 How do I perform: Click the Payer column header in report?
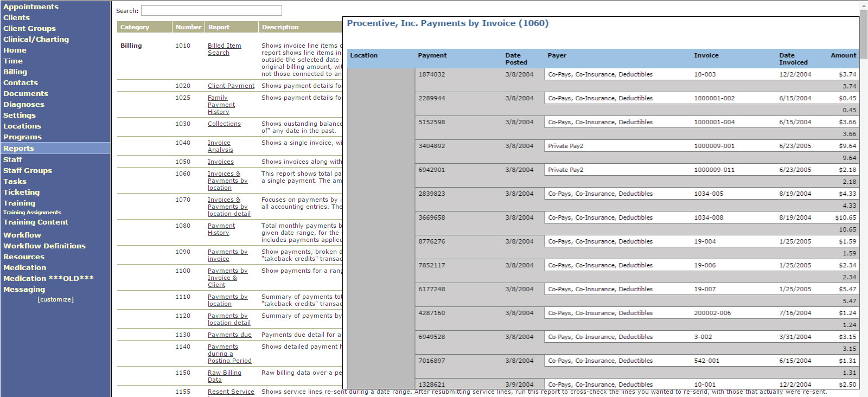click(557, 55)
